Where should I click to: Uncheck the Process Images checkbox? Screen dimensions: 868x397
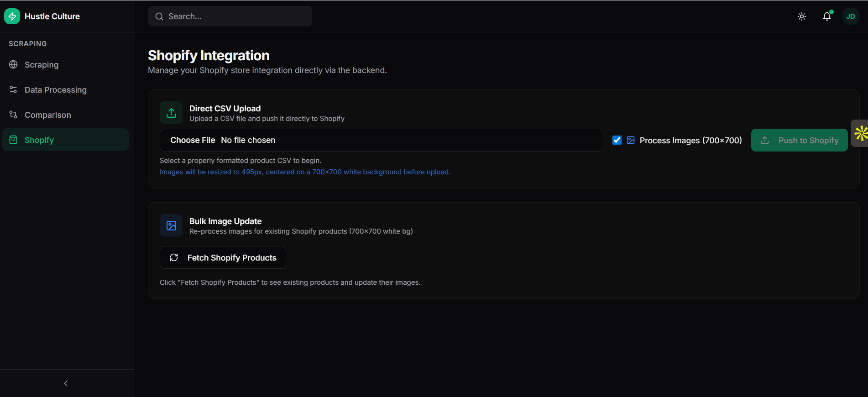coord(617,140)
